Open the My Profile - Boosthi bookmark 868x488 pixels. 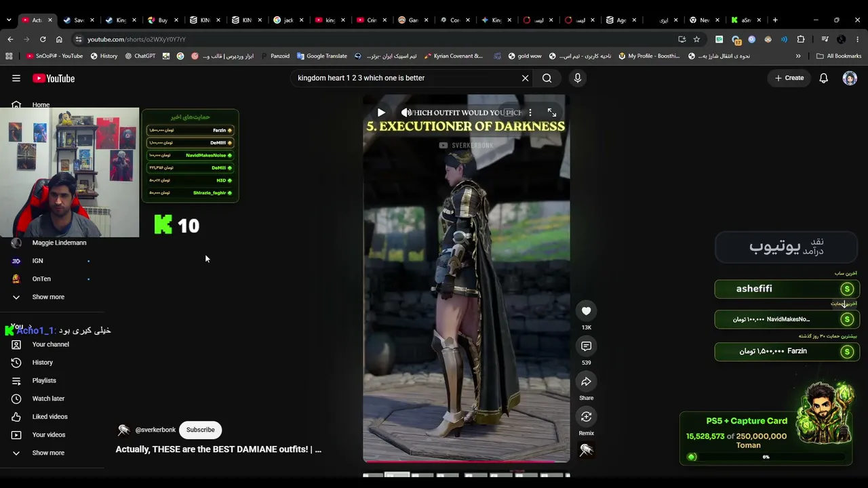tap(649, 56)
